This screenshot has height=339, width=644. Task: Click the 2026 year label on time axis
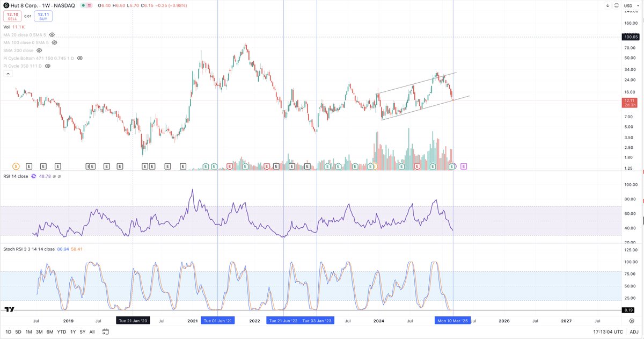tap(504, 321)
